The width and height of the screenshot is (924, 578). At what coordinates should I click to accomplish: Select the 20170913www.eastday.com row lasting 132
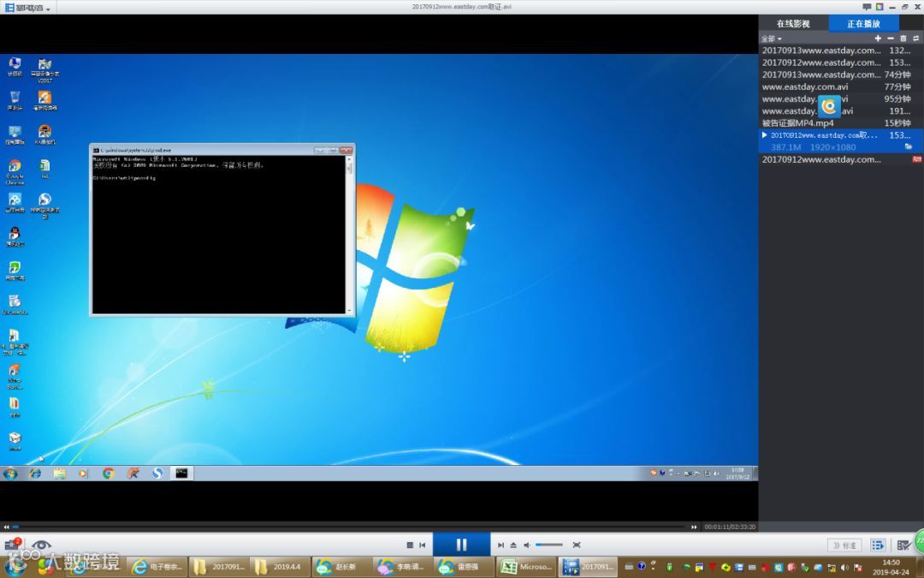pyautogui.click(x=841, y=51)
